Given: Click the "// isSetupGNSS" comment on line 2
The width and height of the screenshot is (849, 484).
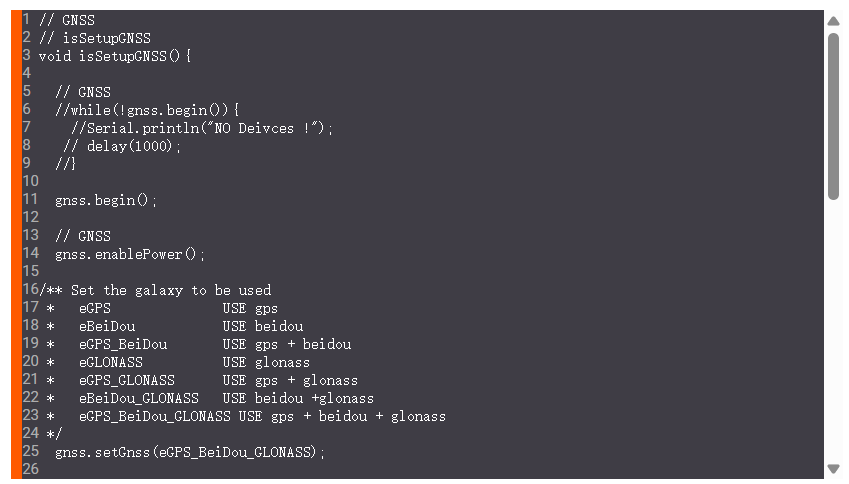Looking at the screenshot, I should click(94, 38).
